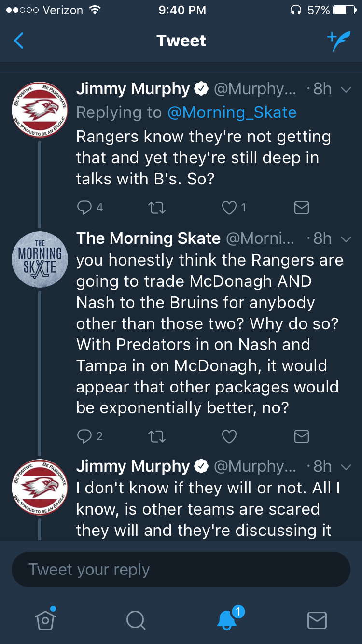Like Jimmy Murphy's tweet with 1 like
362x644 pixels.
229,208
